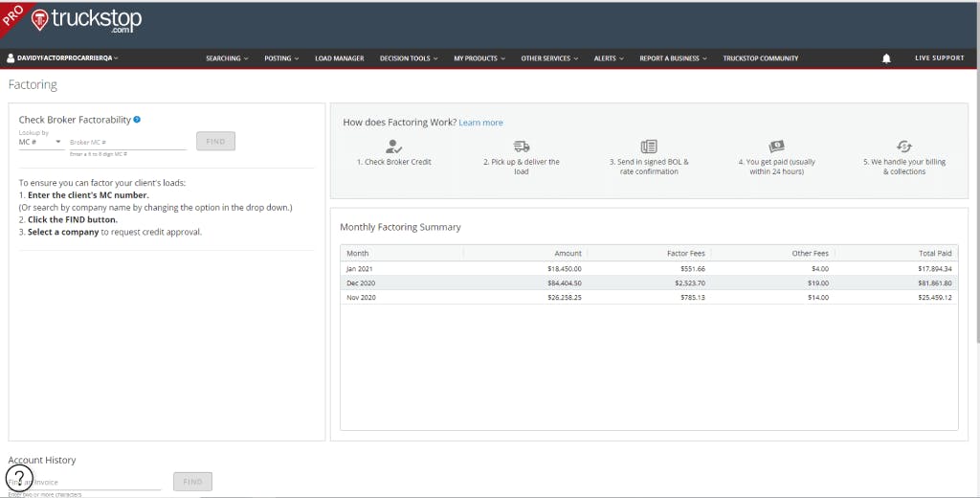The image size is (980, 498).
Task: Click the truck pick up & deliver icon
Action: point(522,147)
